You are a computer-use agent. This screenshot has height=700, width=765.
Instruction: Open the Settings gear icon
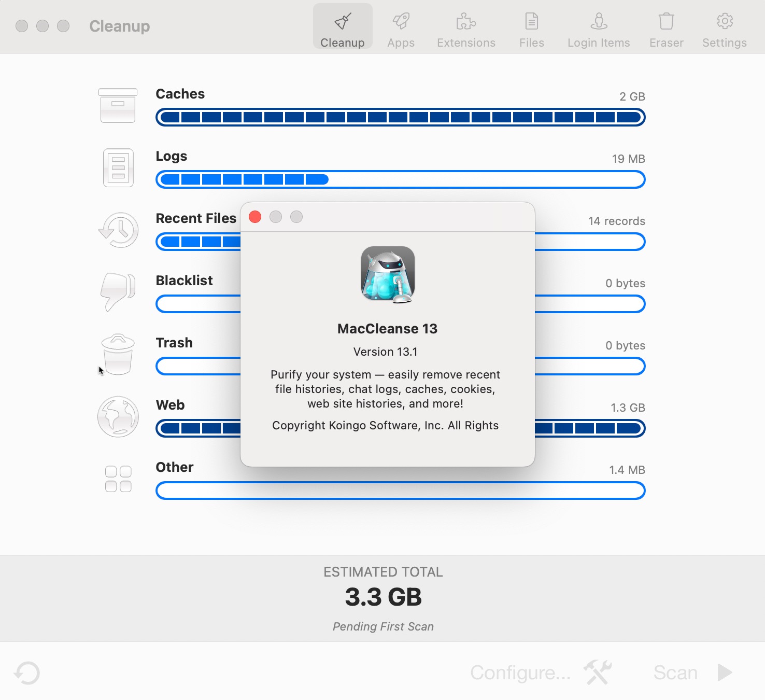725,21
